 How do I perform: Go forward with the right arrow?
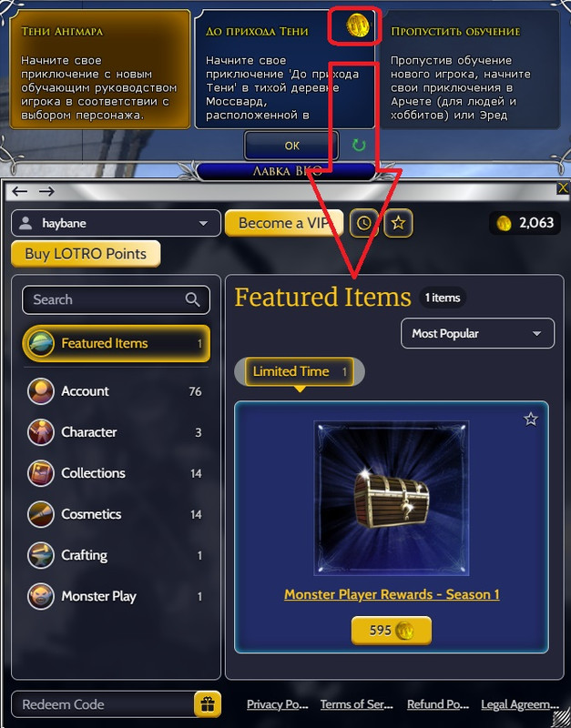46,191
